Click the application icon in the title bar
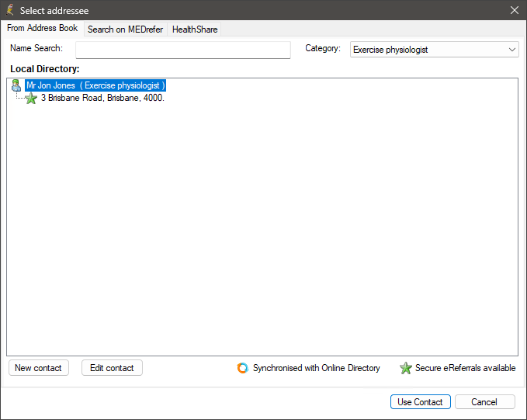Image resolution: width=527 pixels, height=420 pixels. [9, 10]
